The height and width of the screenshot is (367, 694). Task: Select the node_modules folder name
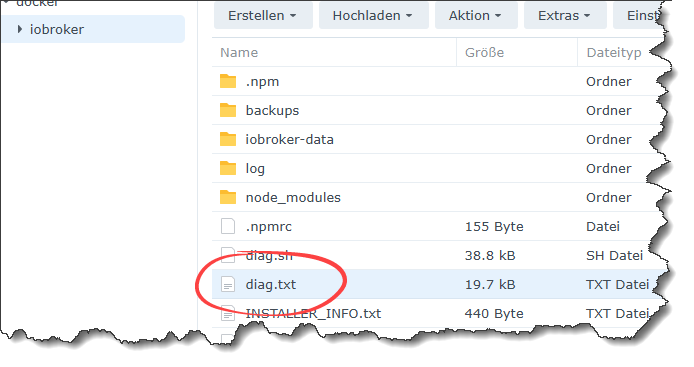pyautogui.click(x=293, y=197)
